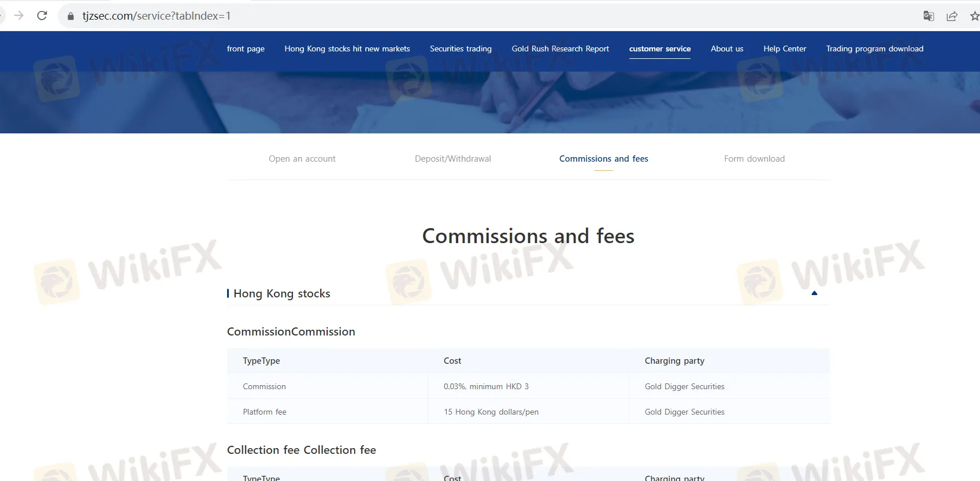The height and width of the screenshot is (481, 980).
Task: Click the padlock site security icon
Action: click(70, 16)
